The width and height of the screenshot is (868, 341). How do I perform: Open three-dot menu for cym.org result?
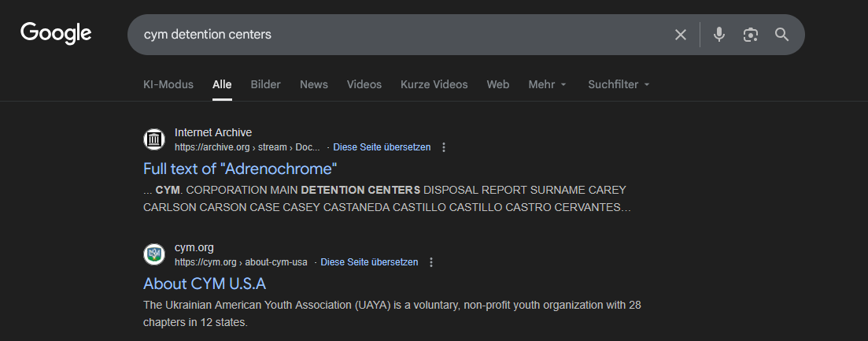point(431,262)
